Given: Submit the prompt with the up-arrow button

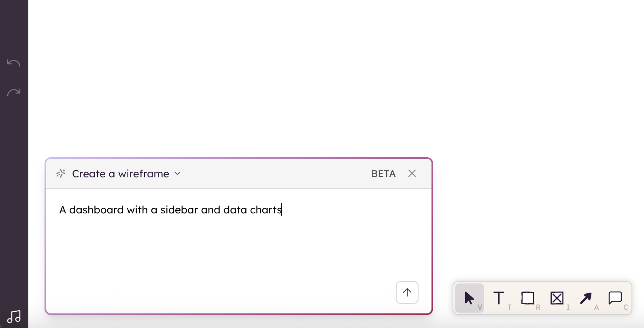Looking at the screenshot, I should click(407, 292).
